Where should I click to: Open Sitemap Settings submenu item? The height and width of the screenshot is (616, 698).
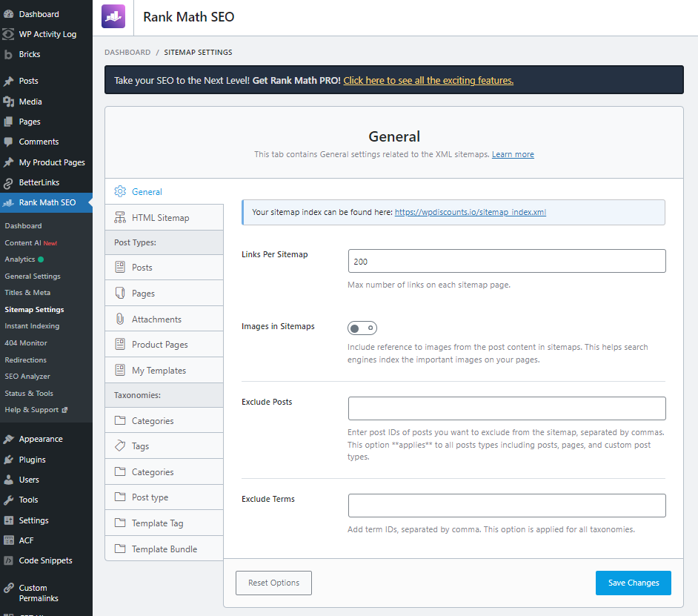(34, 310)
